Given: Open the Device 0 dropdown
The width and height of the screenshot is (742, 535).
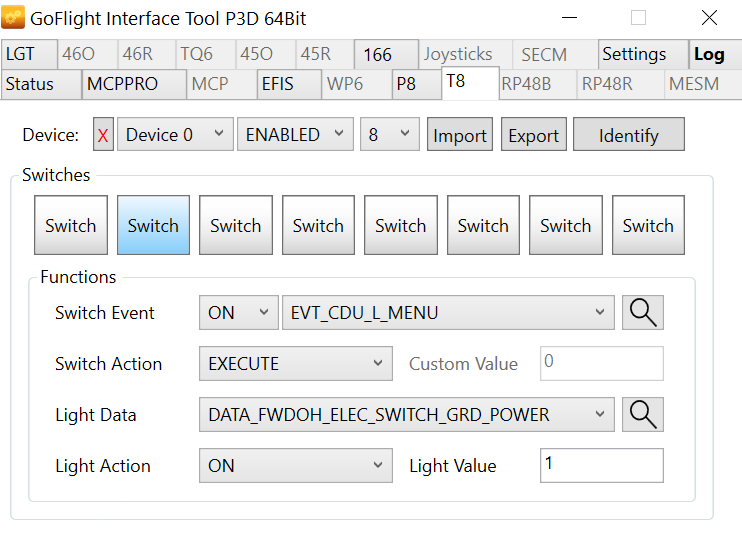Looking at the screenshot, I should pyautogui.click(x=175, y=135).
